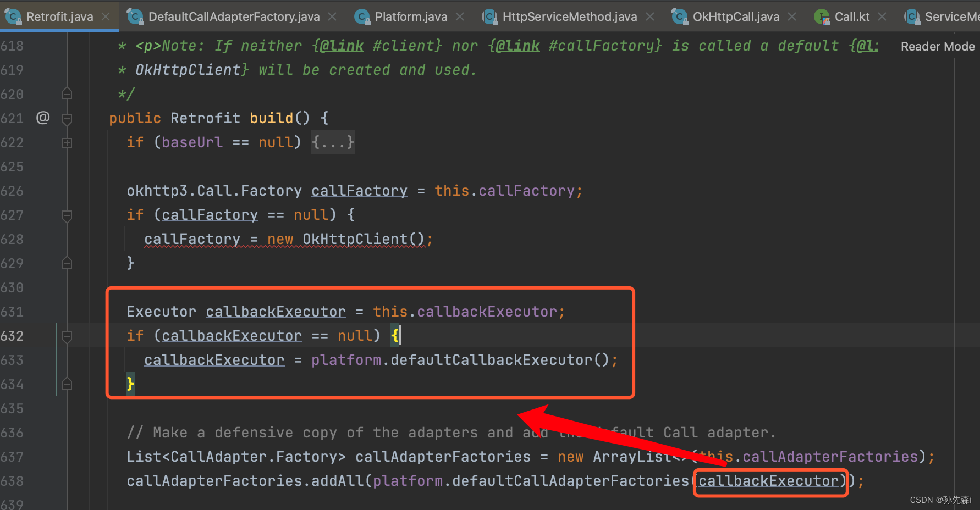
Task: Click 'this.callFactory' on line 626
Action: coord(505,191)
